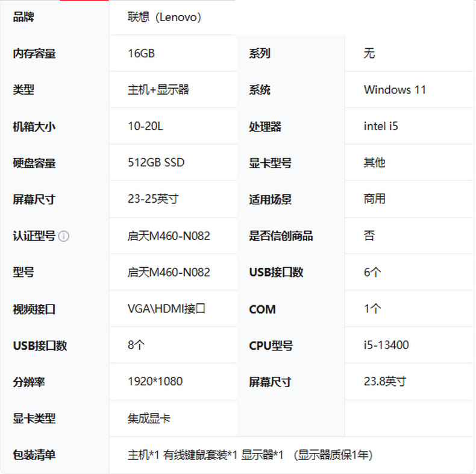This screenshot has width=476, height=474.
Task: Click the 系统 label
Action: click(x=260, y=90)
